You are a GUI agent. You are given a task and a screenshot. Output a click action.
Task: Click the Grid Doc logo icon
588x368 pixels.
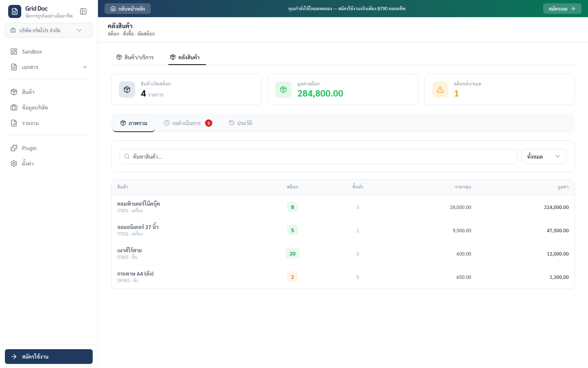coord(15,11)
